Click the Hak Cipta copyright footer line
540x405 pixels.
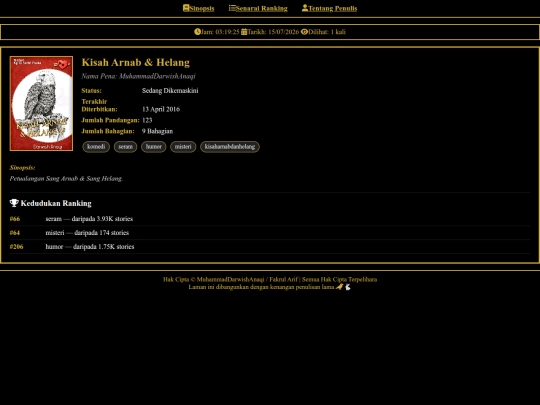click(x=270, y=279)
